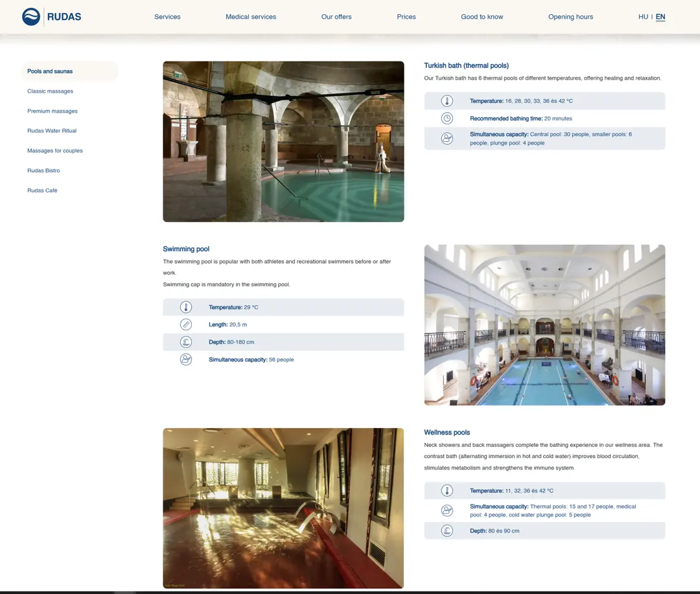This screenshot has height=594, width=700.
Task: Open the Good to know menu
Action: click(482, 17)
